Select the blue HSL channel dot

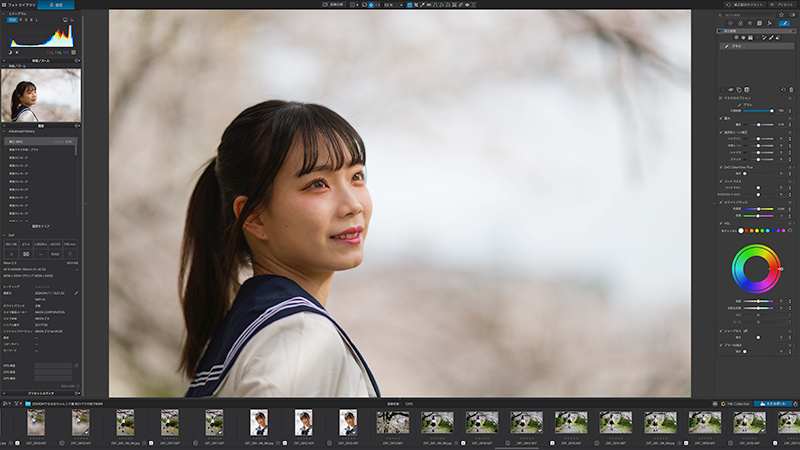tap(773, 231)
